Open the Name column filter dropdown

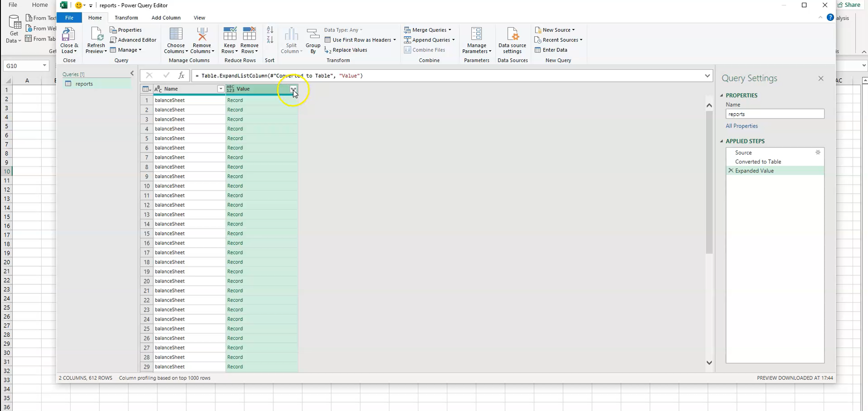[x=220, y=89]
